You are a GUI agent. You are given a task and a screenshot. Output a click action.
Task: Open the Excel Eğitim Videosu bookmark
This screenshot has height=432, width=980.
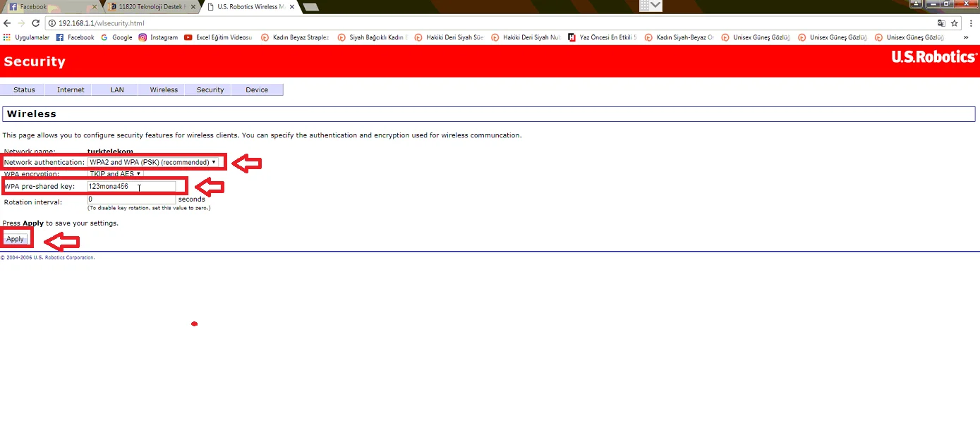(x=218, y=37)
